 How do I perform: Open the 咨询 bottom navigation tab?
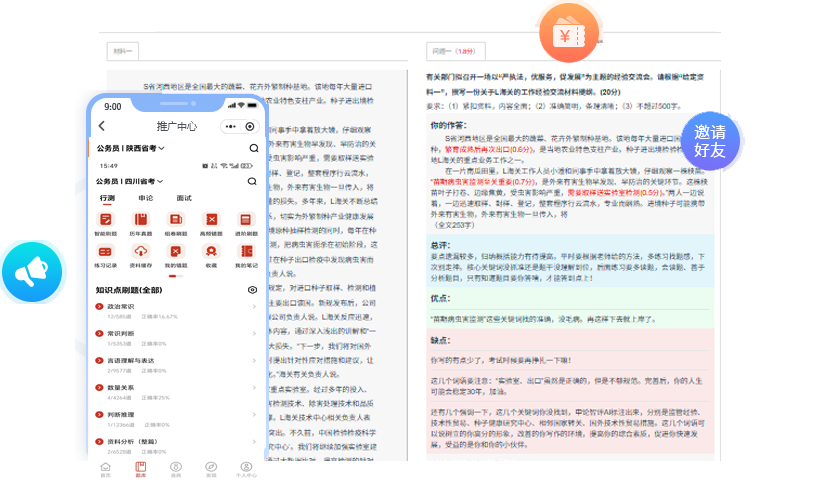click(176, 469)
